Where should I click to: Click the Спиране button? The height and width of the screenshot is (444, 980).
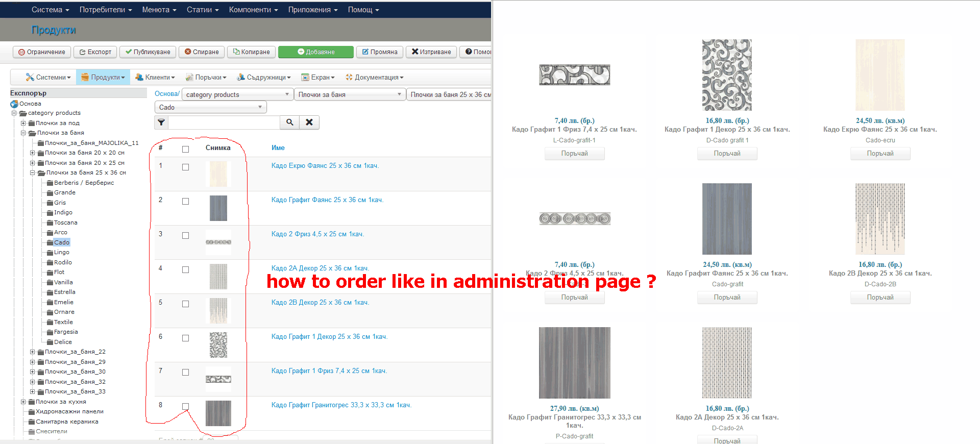pos(202,52)
